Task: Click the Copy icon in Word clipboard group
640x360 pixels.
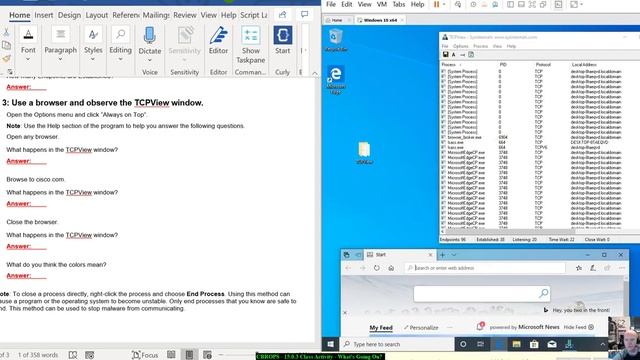Action: pos(6,45)
